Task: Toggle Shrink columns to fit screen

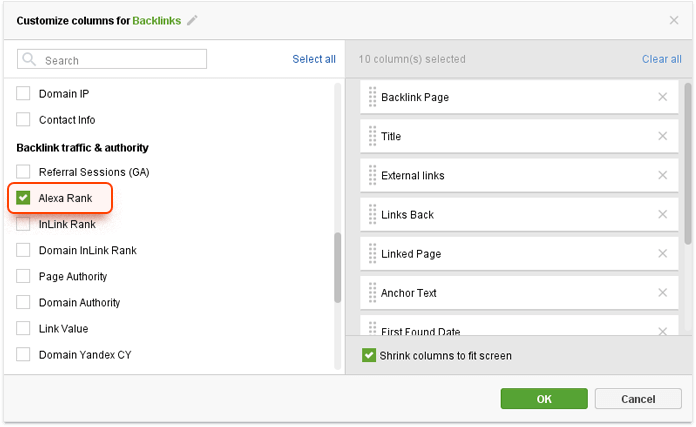Action: coord(369,355)
